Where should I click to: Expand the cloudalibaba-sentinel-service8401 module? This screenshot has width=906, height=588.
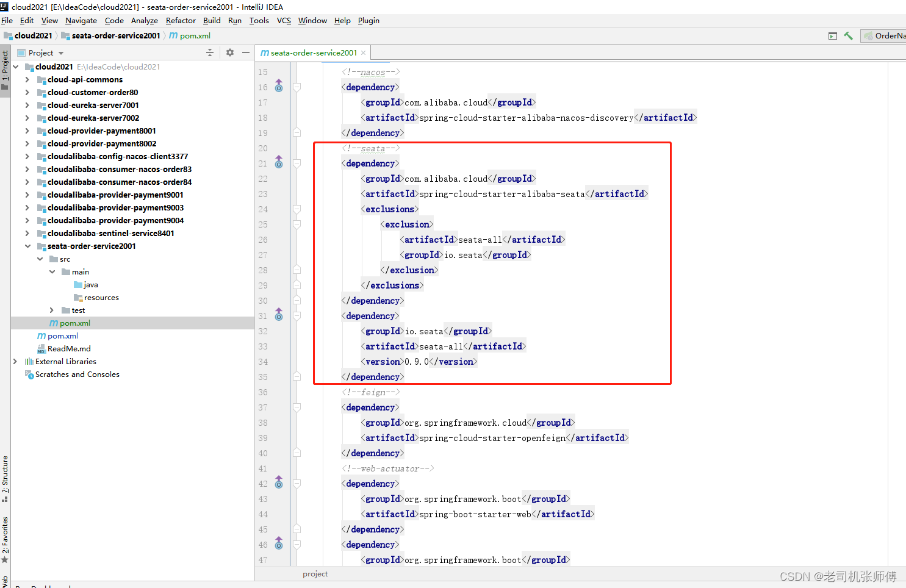[27, 234]
